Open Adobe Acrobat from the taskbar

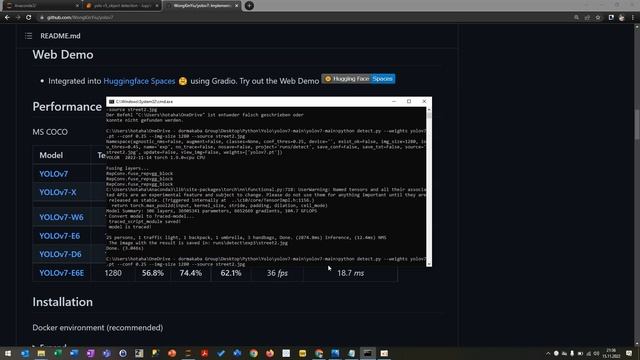(204, 353)
